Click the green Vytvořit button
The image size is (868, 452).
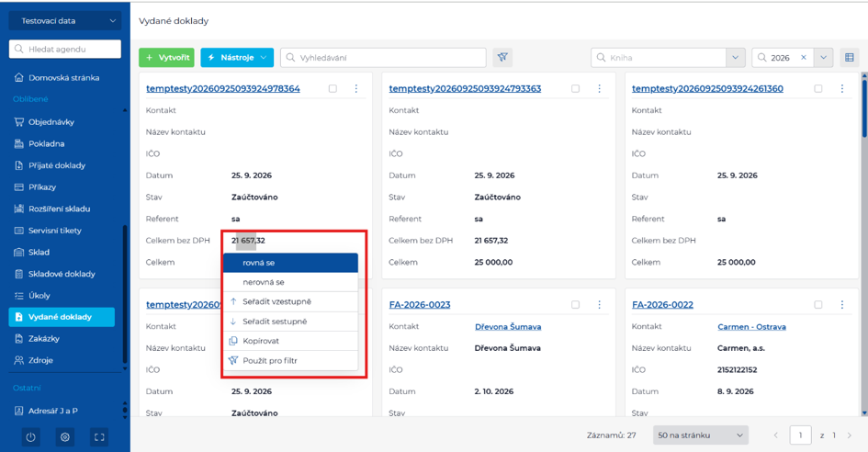pos(166,57)
